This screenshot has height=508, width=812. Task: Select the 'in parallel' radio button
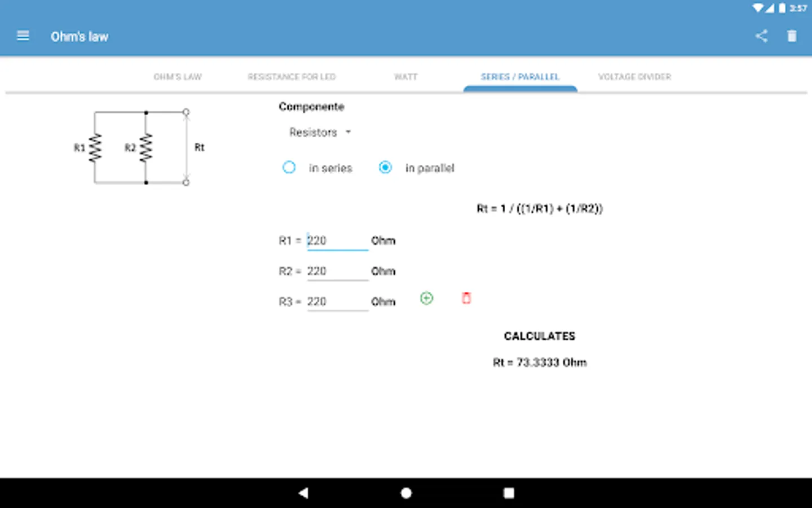[x=385, y=168]
